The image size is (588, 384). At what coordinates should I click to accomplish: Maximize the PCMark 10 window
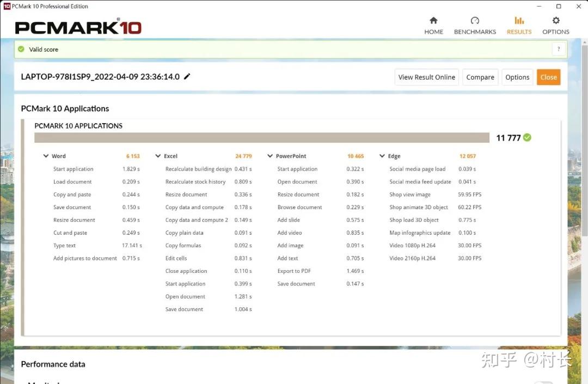[559, 7]
